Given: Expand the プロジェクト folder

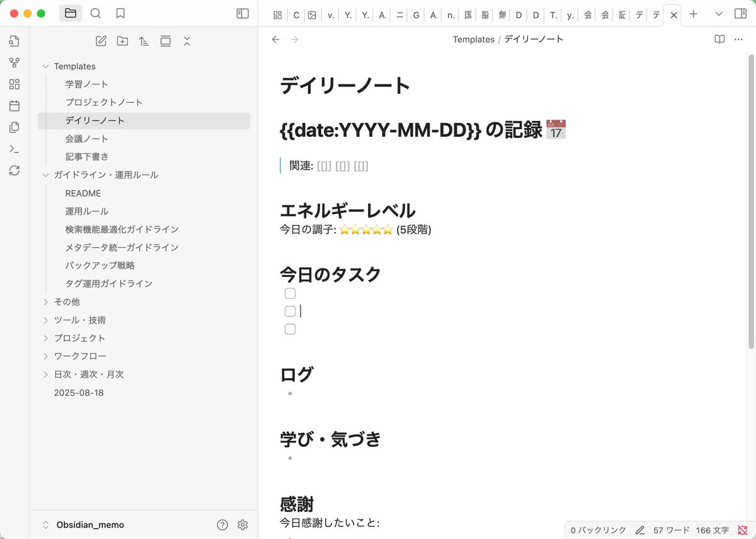Looking at the screenshot, I should [45, 338].
